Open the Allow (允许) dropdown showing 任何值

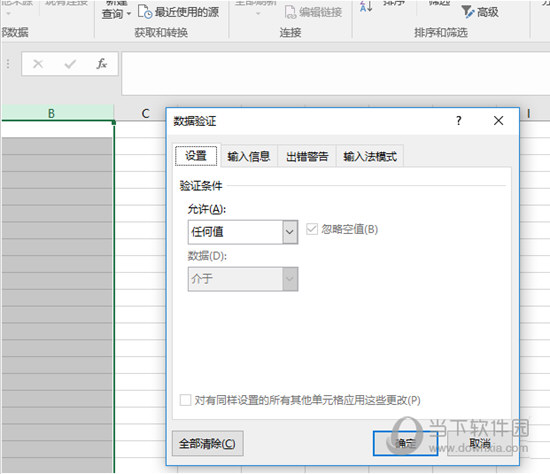click(243, 232)
